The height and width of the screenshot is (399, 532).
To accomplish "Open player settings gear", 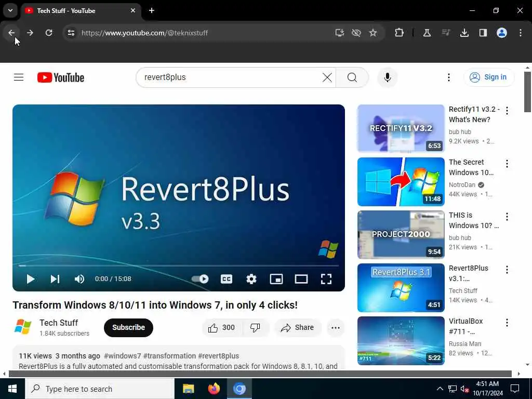I will pyautogui.click(x=251, y=279).
